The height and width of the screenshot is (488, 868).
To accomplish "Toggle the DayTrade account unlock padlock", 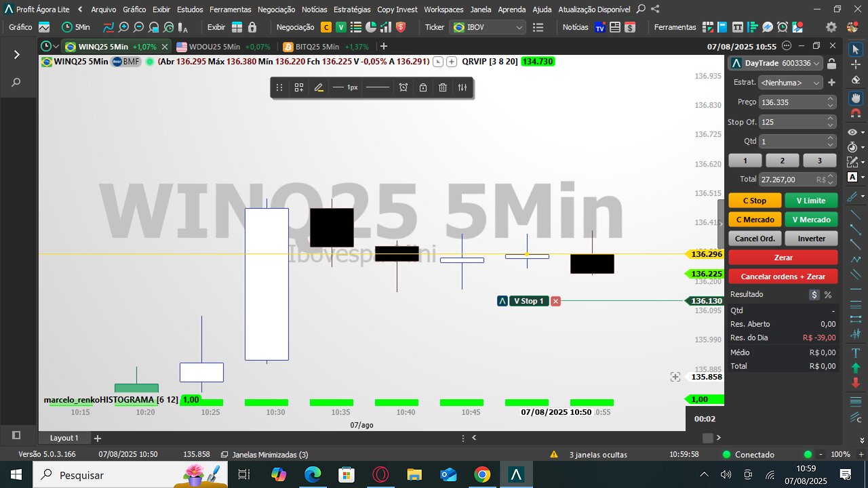I will point(831,63).
